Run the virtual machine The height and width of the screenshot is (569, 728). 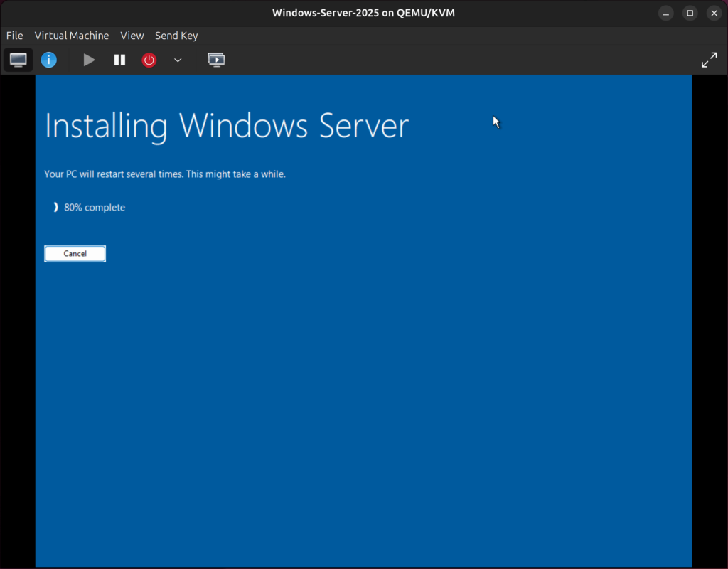(x=88, y=60)
